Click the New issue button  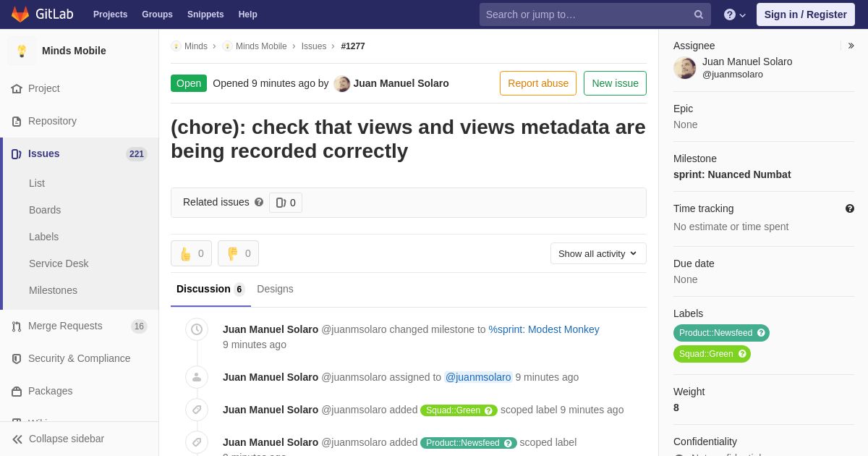[615, 83]
